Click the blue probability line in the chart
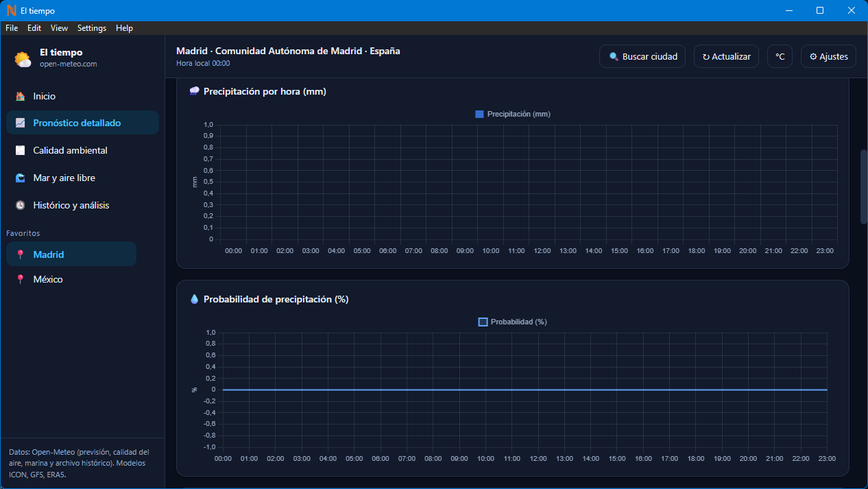Viewport: 868px width, 489px height. click(525, 390)
